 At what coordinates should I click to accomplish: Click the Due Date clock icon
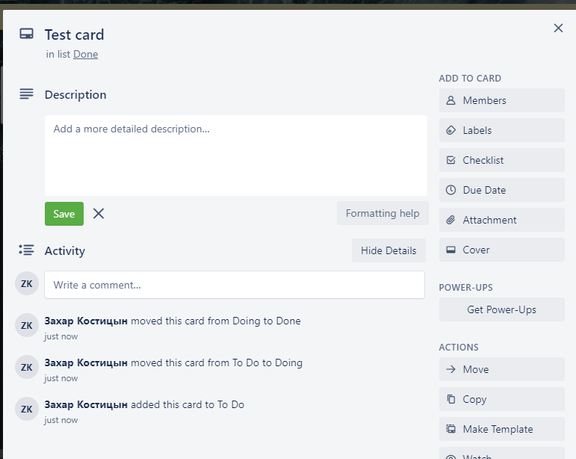click(x=451, y=190)
